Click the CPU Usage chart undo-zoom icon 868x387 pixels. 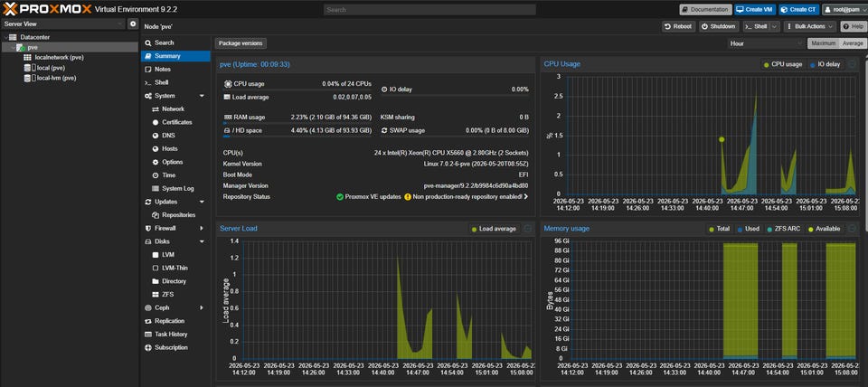point(852,64)
